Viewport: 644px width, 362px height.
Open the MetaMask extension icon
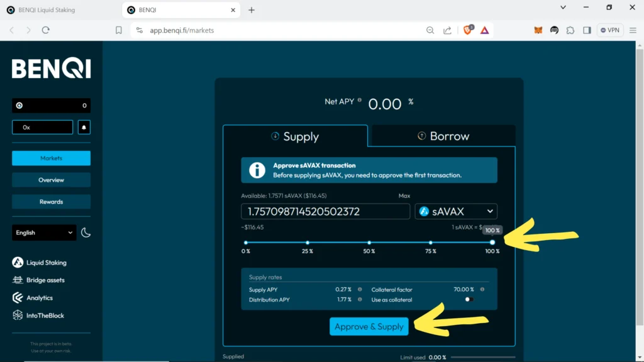538,30
